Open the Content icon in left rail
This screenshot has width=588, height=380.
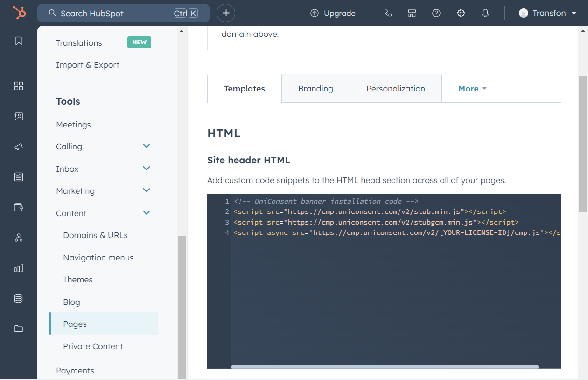tap(19, 177)
